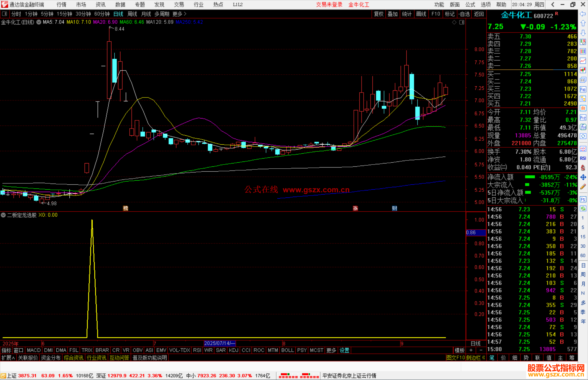Click the four-way move arrows icon

583,177
